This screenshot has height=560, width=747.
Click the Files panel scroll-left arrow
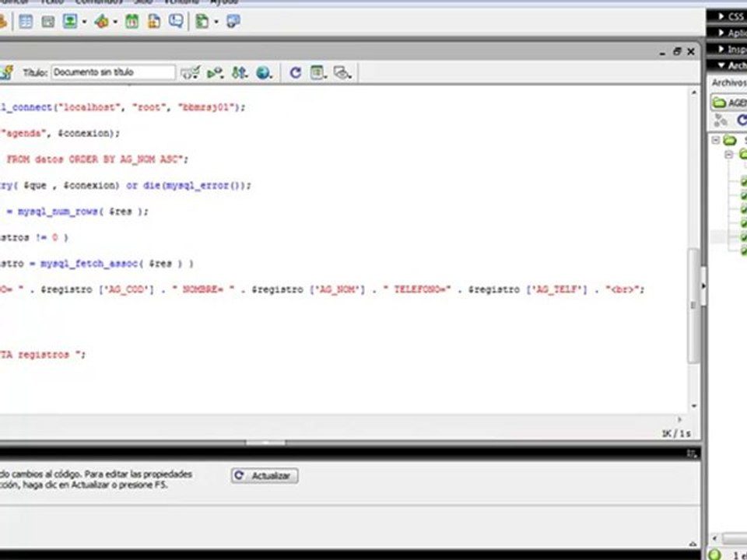714,538
